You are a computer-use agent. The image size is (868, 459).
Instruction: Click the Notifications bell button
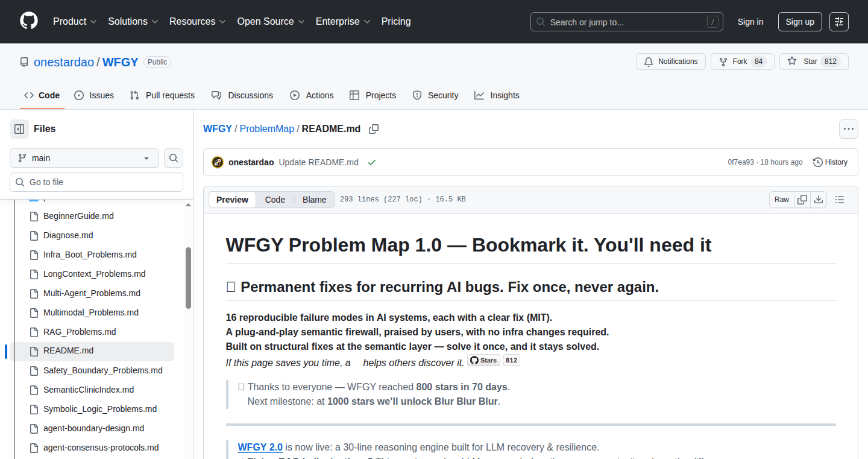point(671,62)
